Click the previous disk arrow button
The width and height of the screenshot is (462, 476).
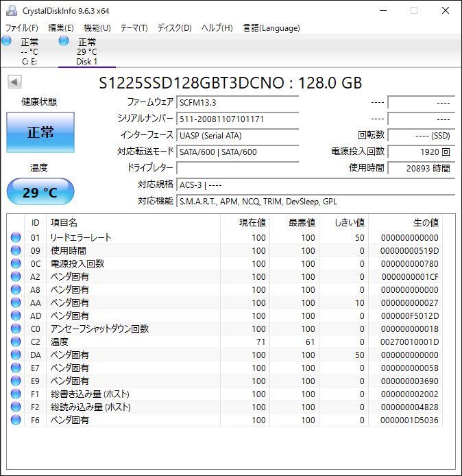14,82
